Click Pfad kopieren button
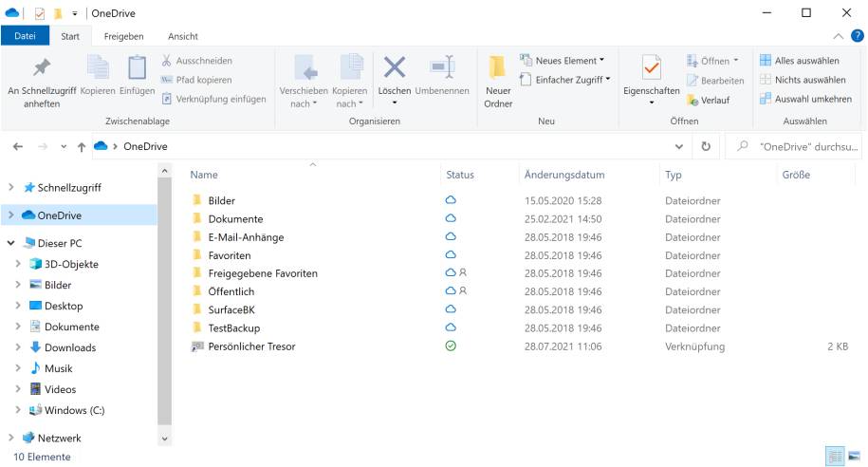This screenshot has height=467, width=868. tap(197, 80)
